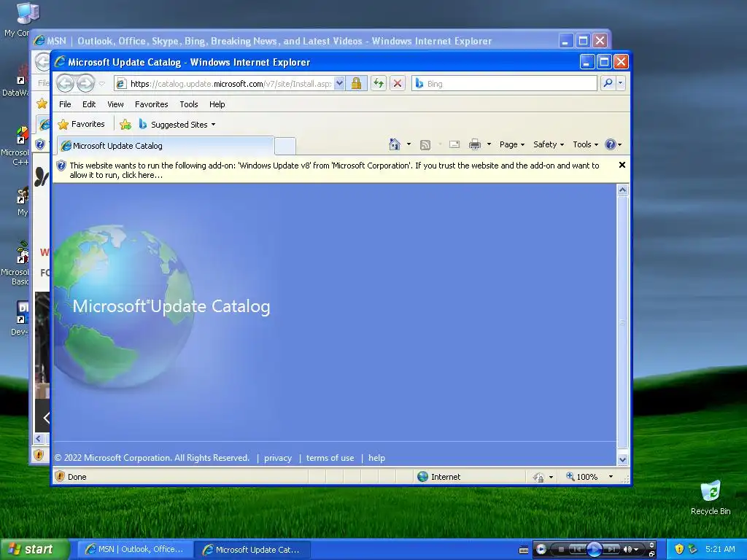Click the terms of use link
This screenshot has height=560, width=747.
(x=330, y=458)
